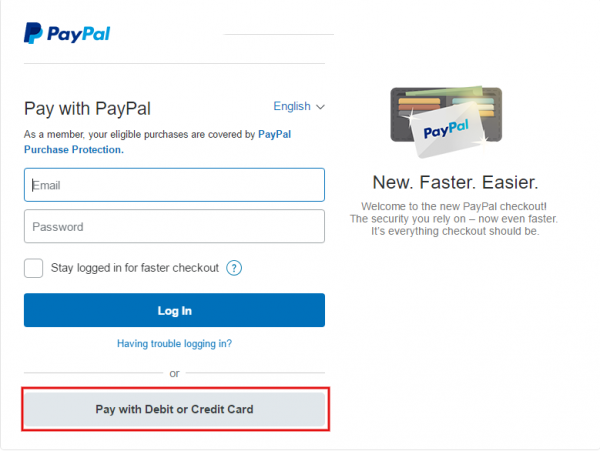This screenshot has width=600, height=451.
Task: Choose Pay with Debit or Credit Card
Action: click(x=174, y=409)
